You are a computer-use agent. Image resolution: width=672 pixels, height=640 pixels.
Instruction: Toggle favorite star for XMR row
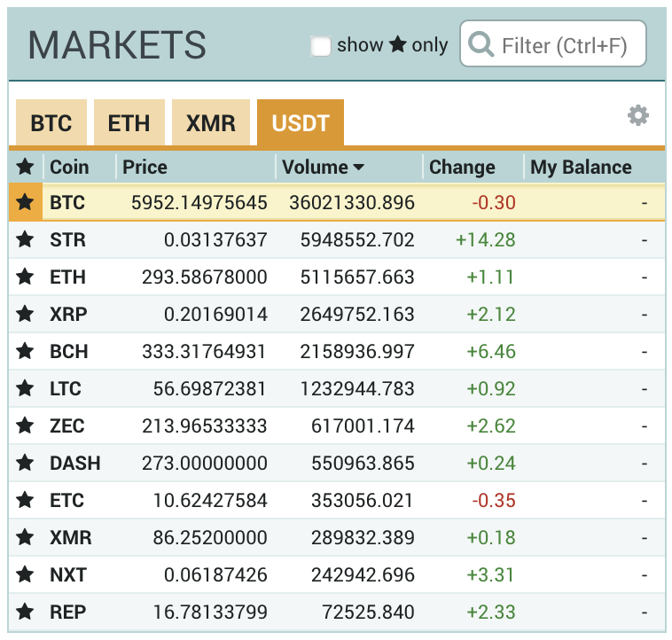click(x=26, y=537)
